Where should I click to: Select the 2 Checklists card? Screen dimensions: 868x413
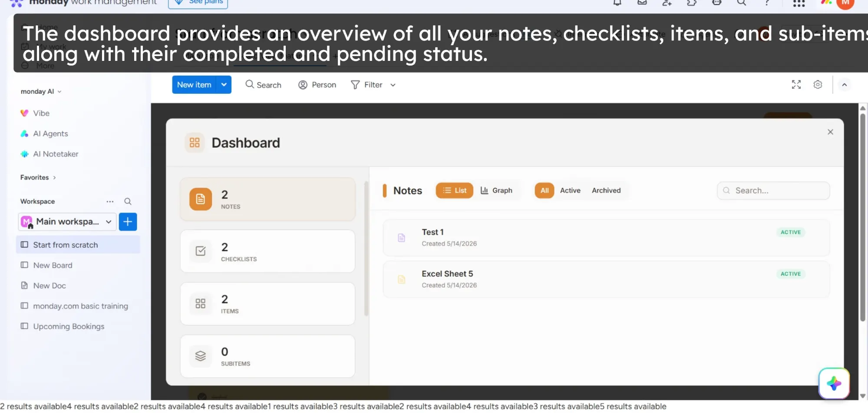[x=267, y=251]
